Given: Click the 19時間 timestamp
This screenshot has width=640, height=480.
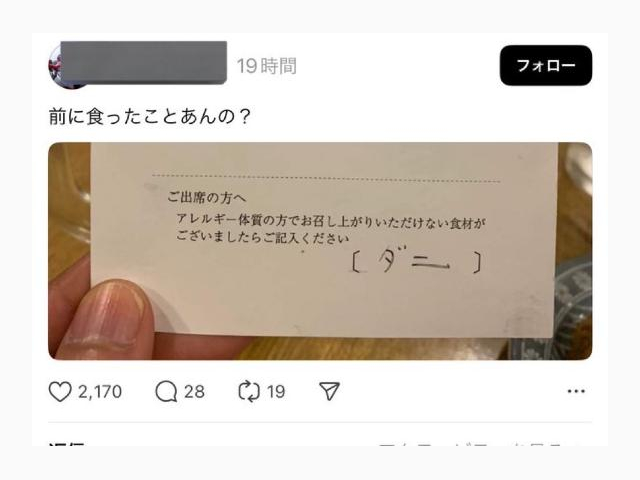Looking at the screenshot, I should (267, 66).
